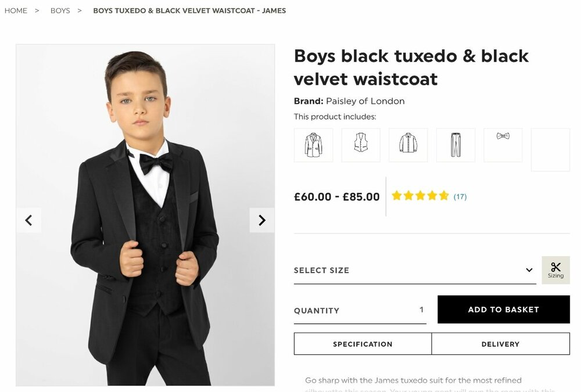
Task: Go to the Home breadcrumb link
Action: point(16,10)
